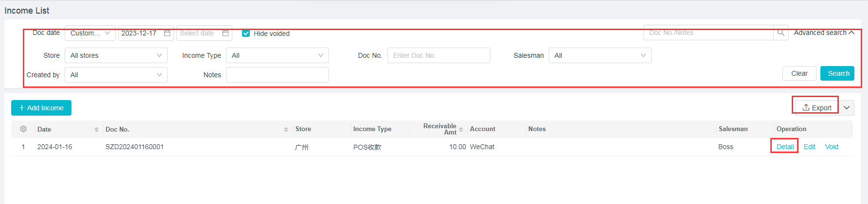This screenshot has height=204, width=868.
Task: Open the Income Type dropdown
Action: coord(277,55)
